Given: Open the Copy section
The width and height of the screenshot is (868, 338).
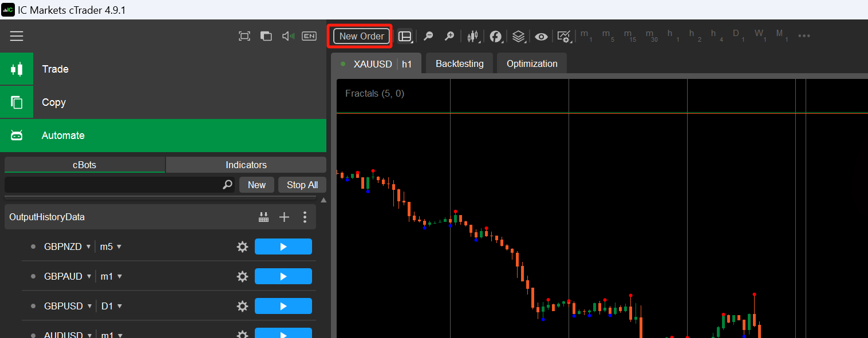Looking at the screenshot, I should point(163,102).
